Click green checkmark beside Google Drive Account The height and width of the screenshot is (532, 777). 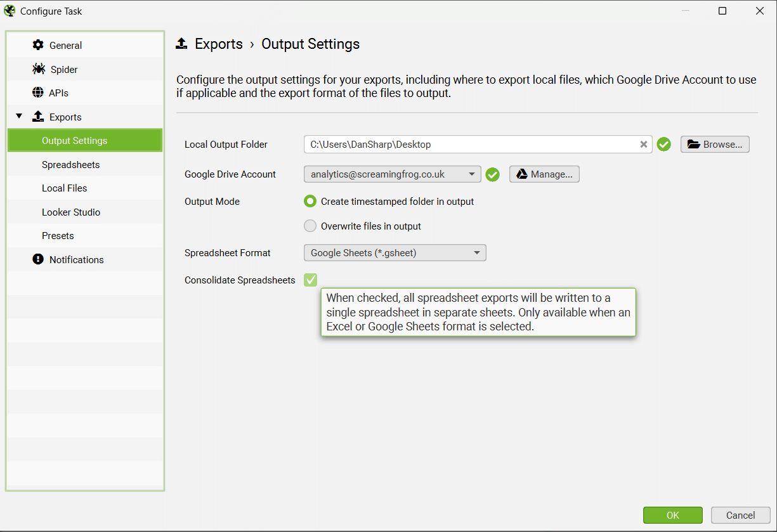(492, 174)
